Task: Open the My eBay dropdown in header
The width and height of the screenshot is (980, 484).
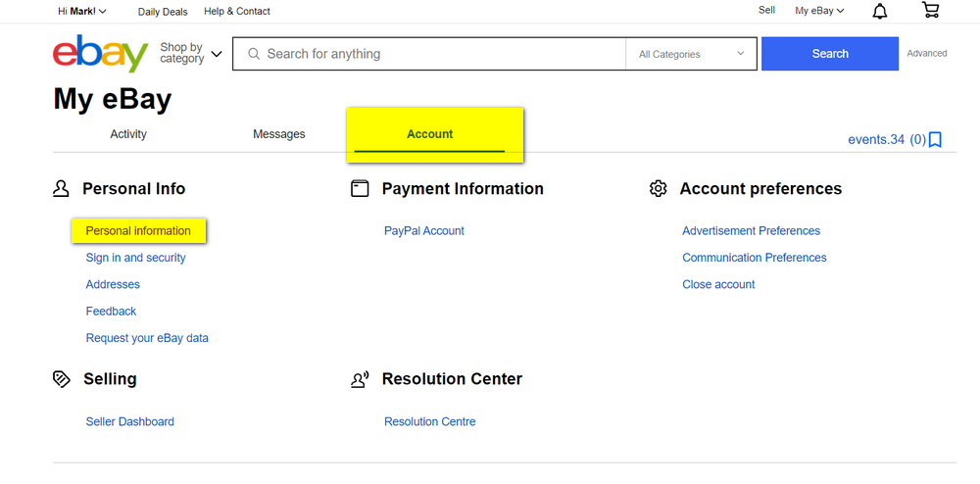Action: click(x=819, y=11)
